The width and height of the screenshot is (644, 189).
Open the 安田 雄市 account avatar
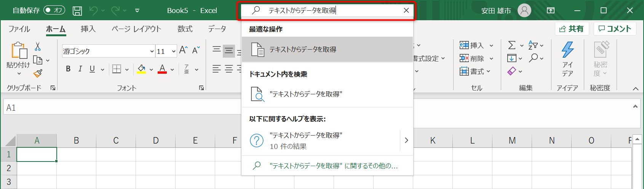[524, 10]
